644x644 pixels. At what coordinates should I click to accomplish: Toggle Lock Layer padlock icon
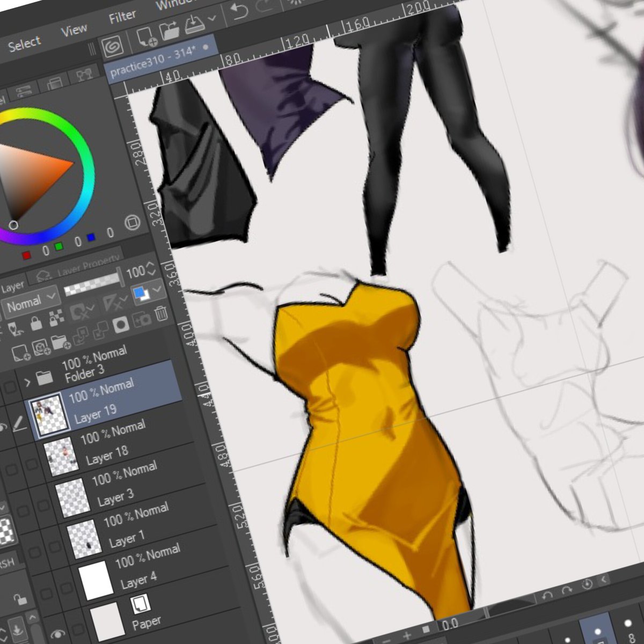(x=36, y=323)
